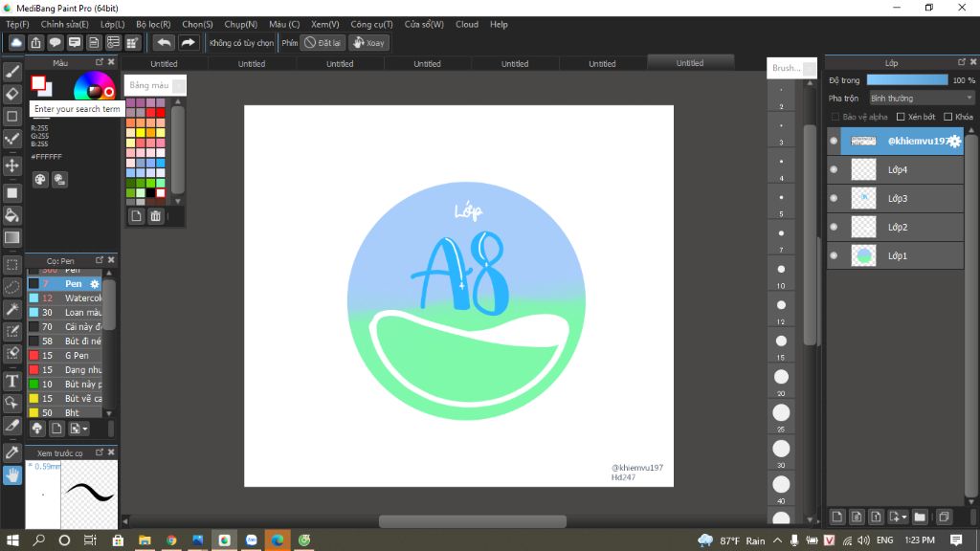Click the horizontal canvas scrollbar
This screenshot has height=551, width=980.
coord(472,520)
